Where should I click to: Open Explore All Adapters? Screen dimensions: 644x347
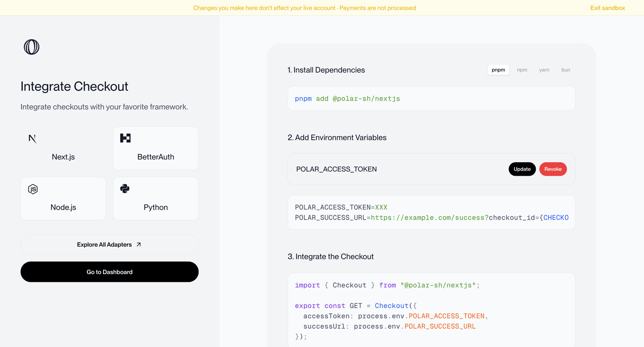coord(109,245)
